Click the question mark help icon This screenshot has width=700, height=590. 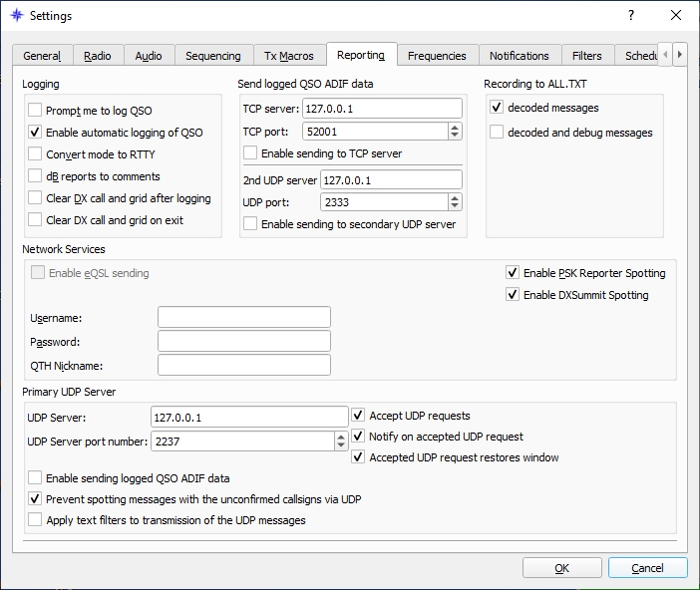[x=631, y=15]
